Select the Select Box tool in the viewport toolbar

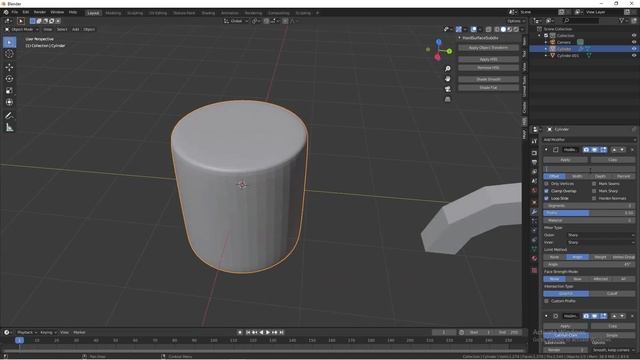pos(9,42)
